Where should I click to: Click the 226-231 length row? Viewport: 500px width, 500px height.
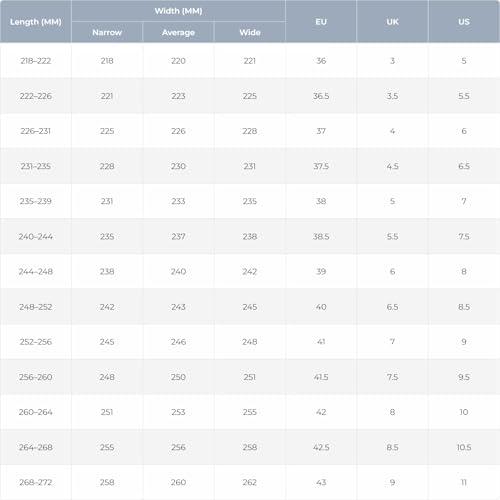[250, 131]
